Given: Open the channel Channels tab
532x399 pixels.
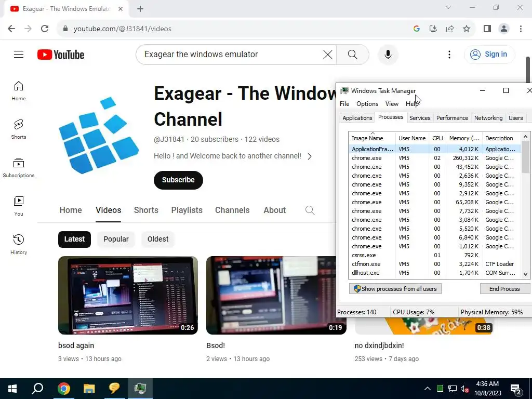Looking at the screenshot, I should coord(232,210).
